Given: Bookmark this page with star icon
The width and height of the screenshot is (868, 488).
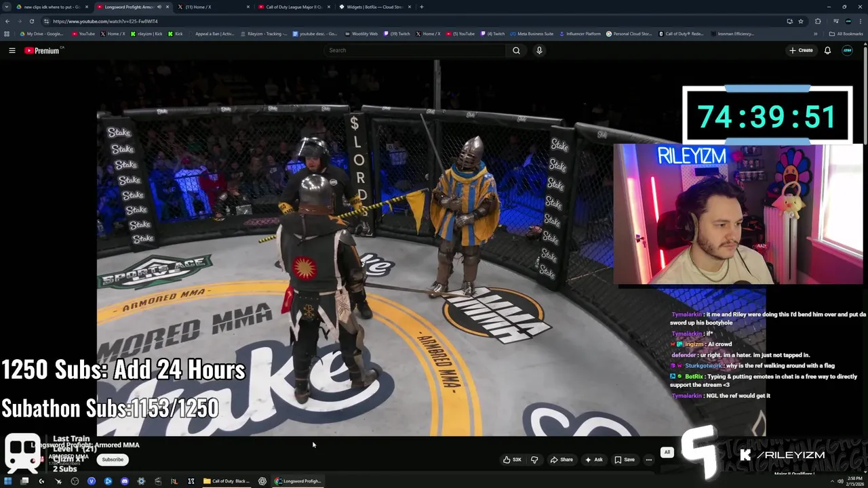Looking at the screenshot, I should [801, 21].
